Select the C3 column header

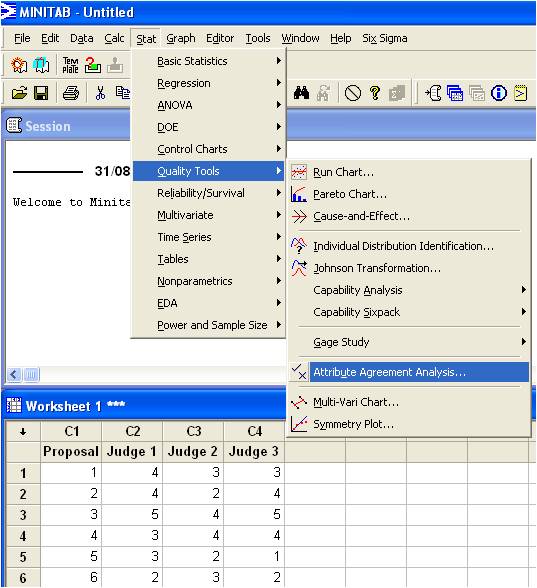[x=193, y=432]
